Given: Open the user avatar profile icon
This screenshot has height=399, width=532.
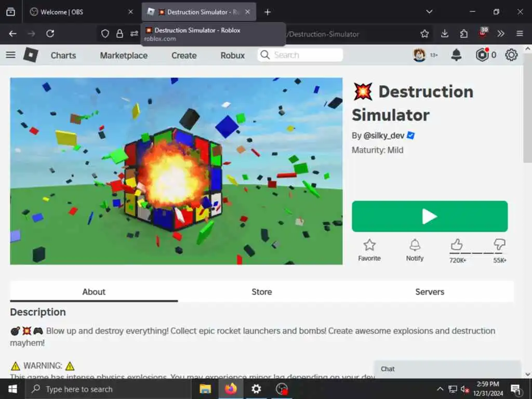Looking at the screenshot, I should pos(419,55).
